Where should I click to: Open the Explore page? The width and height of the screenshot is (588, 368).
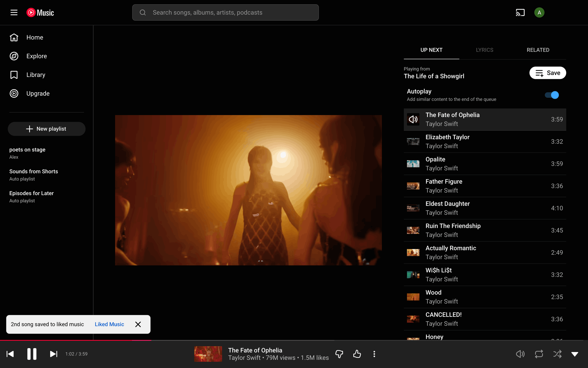pyautogui.click(x=47, y=56)
